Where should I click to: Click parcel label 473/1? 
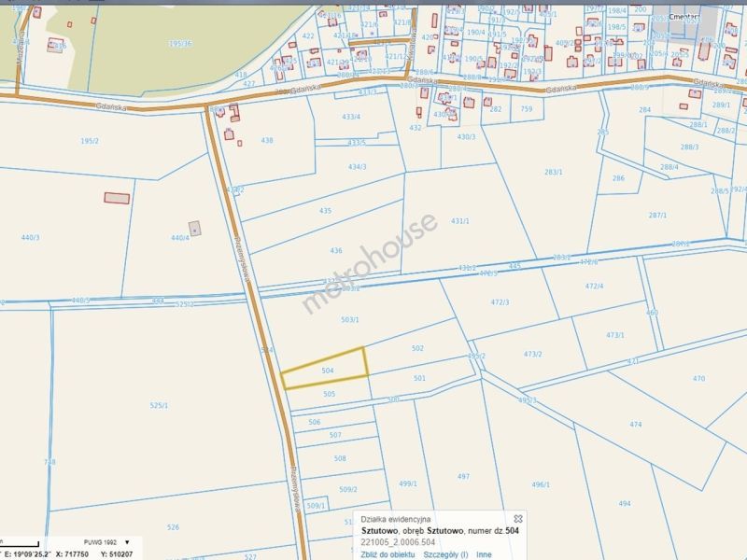tap(615, 335)
